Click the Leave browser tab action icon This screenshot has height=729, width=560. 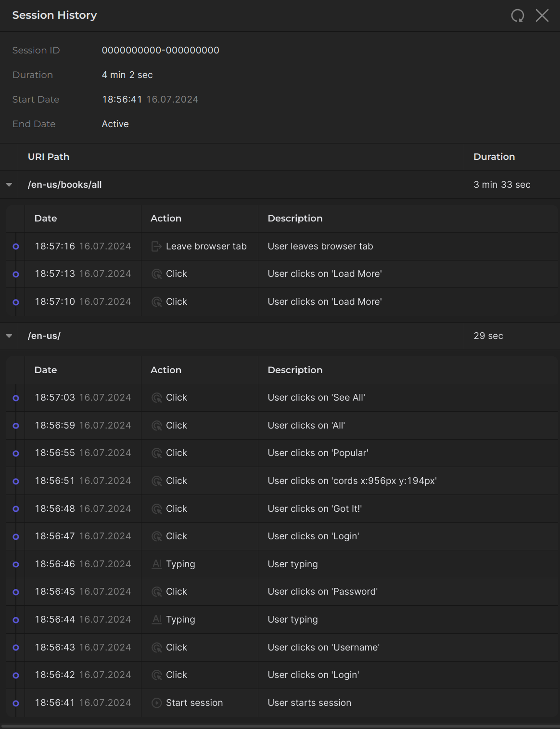pos(156,247)
